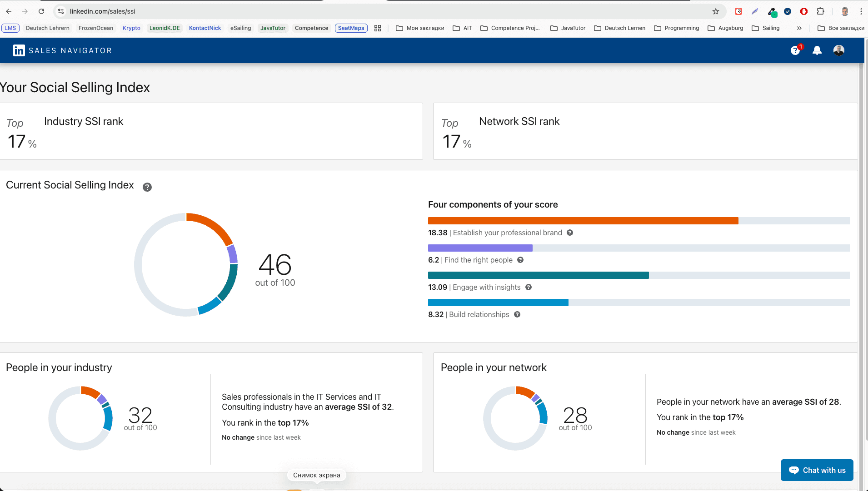Open the notifications bell
Screen dimensions: 868x491
tap(817, 50)
